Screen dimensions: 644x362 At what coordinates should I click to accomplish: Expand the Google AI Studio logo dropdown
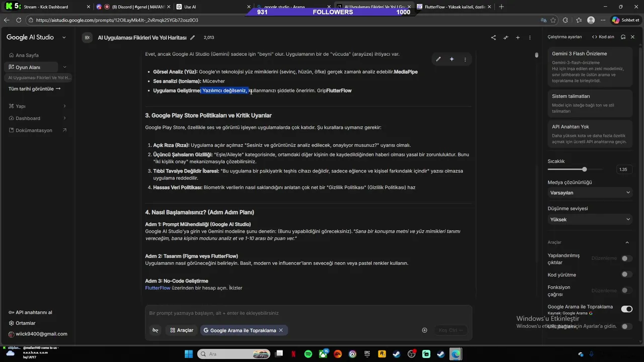[x=64, y=38]
